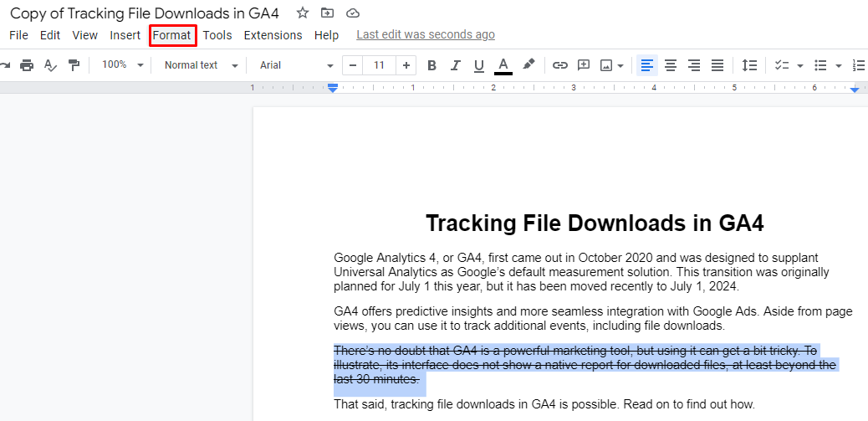View the cloud document status icon
The height and width of the screenshot is (421, 868).
353,13
